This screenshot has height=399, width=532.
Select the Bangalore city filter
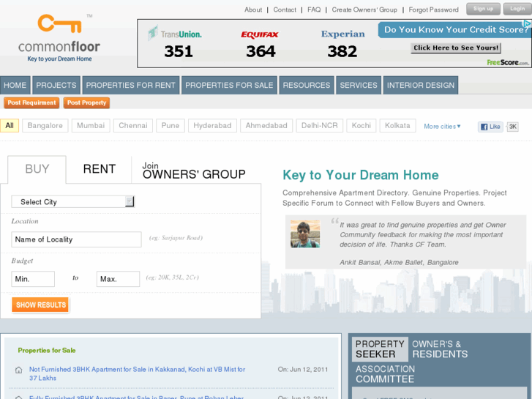[45, 126]
